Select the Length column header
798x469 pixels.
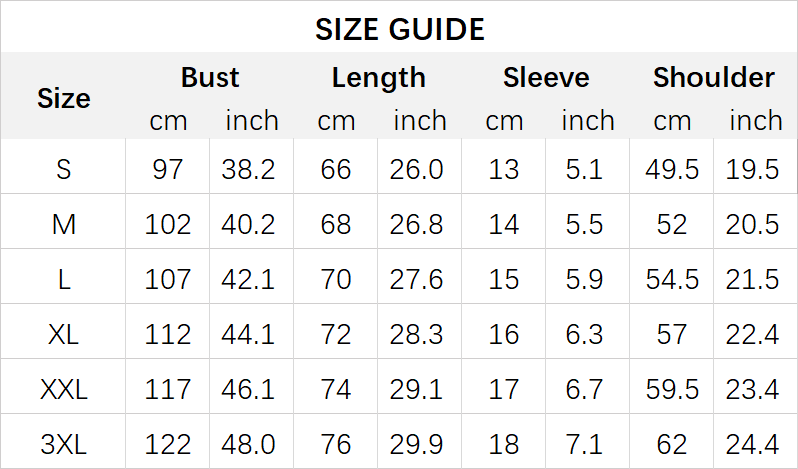(x=378, y=78)
